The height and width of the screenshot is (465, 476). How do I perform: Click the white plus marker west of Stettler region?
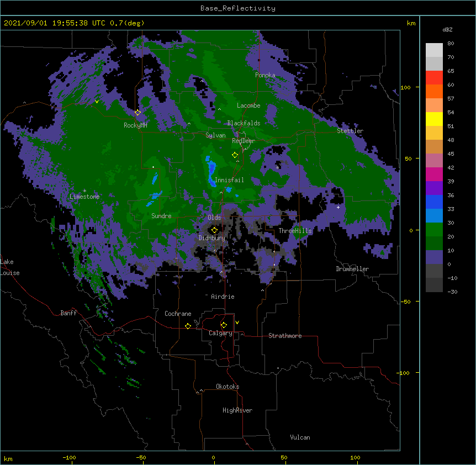tap(338, 207)
